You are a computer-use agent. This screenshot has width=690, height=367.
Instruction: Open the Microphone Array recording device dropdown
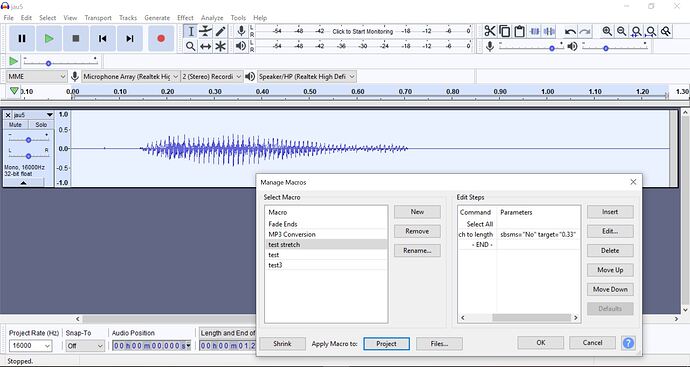(131, 77)
